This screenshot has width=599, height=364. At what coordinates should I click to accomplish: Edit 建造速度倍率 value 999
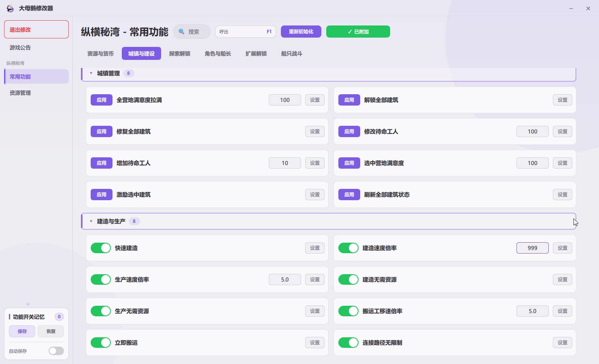tap(533, 248)
